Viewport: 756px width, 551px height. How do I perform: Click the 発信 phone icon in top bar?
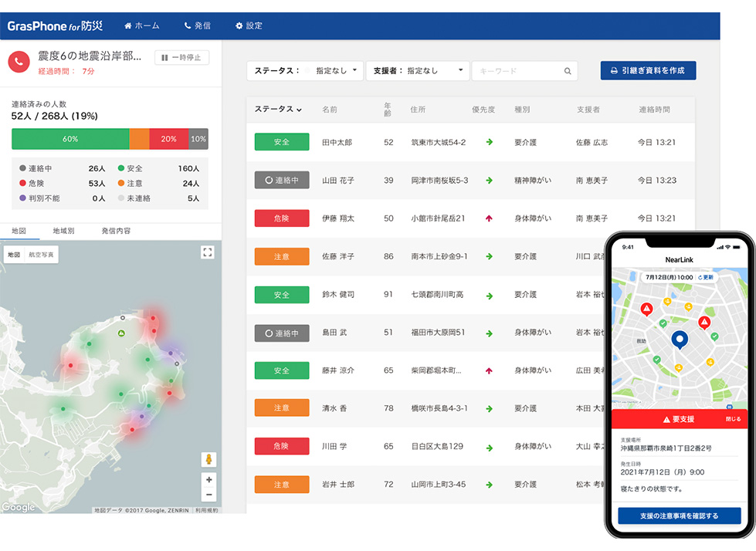pos(188,25)
